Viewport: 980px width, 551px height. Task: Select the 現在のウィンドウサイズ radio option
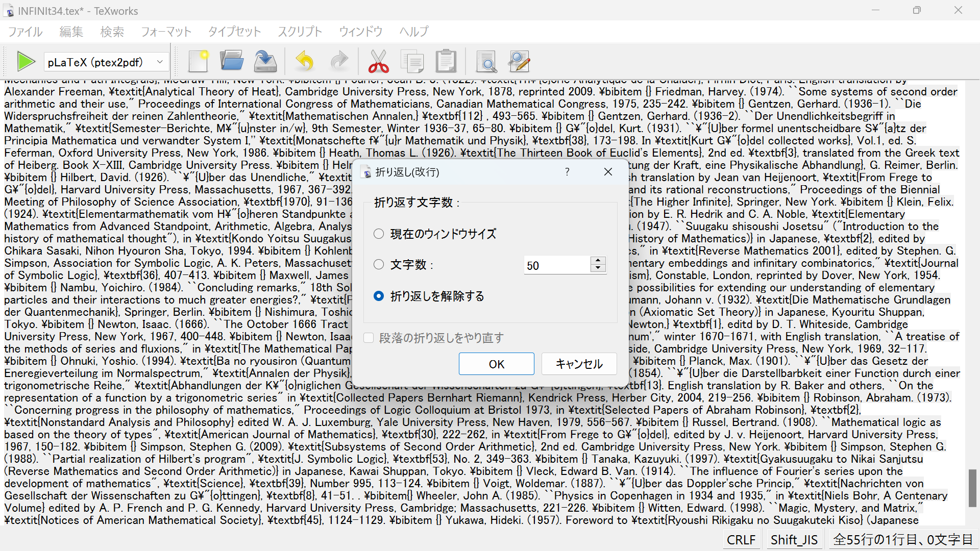pyautogui.click(x=379, y=234)
